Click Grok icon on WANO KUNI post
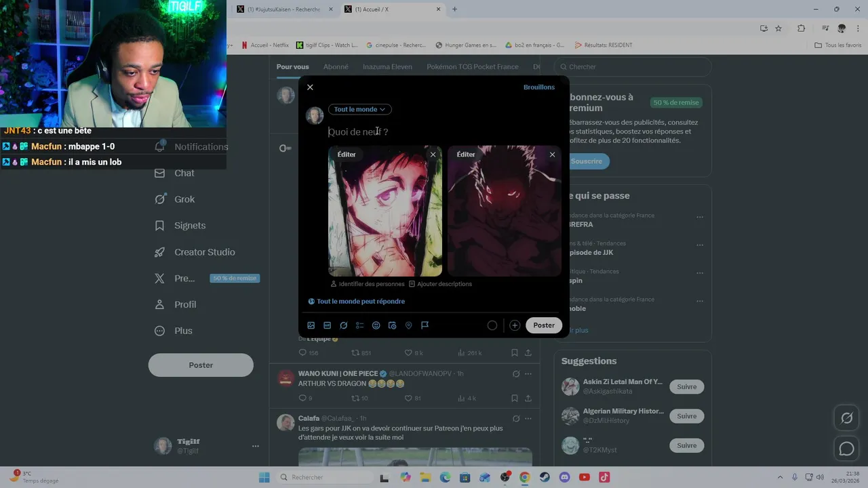Screen dimensions: 868x488 point(516,374)
